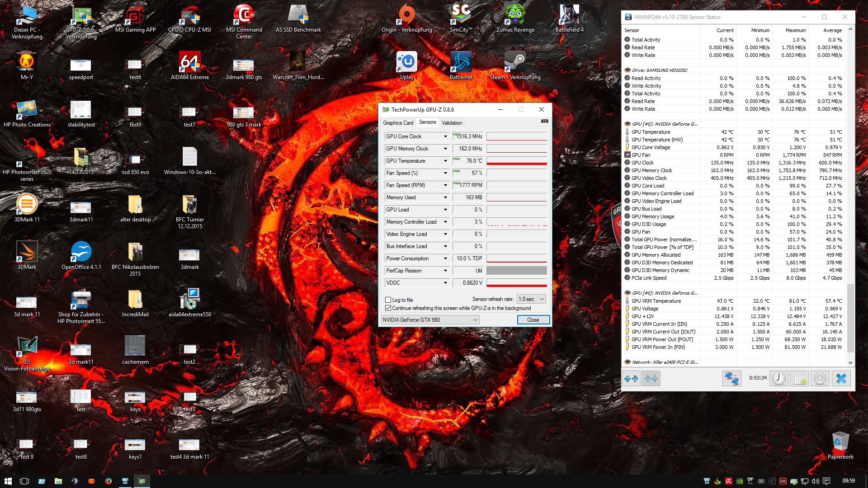Switch to the Graphics Card tab

click(398, 123)
